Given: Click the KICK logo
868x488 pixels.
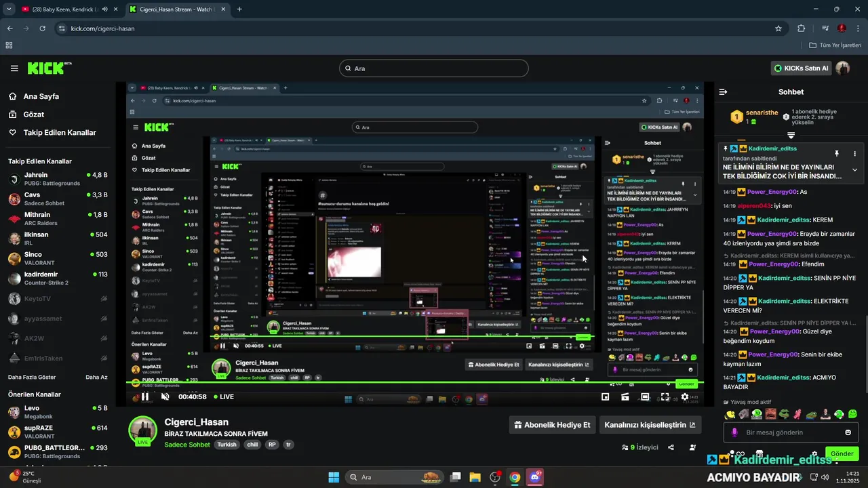Looking at the screenshot, I should pyautogui.click(x=49, y=68).
